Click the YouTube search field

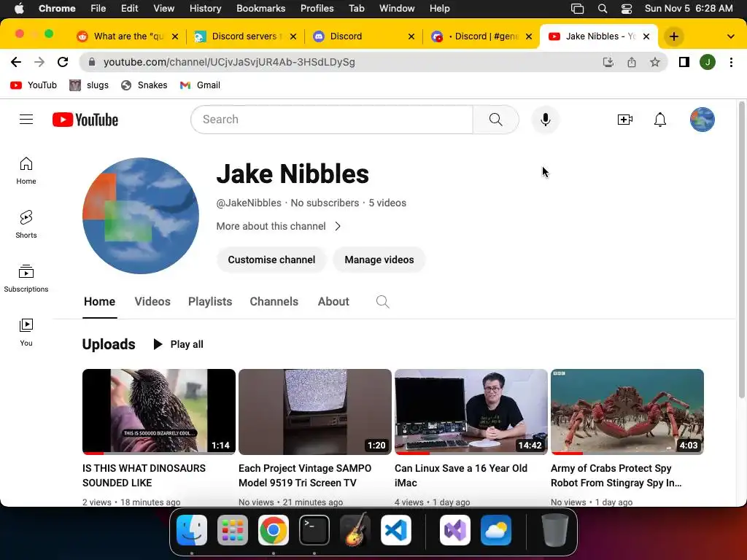pos(332,120)
